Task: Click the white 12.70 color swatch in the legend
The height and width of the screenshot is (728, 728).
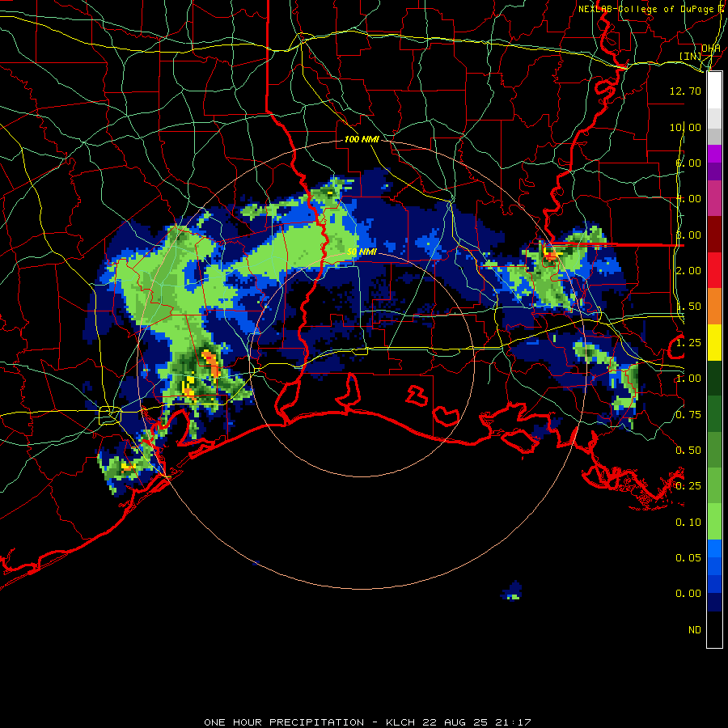Action: tap(714, 91)
